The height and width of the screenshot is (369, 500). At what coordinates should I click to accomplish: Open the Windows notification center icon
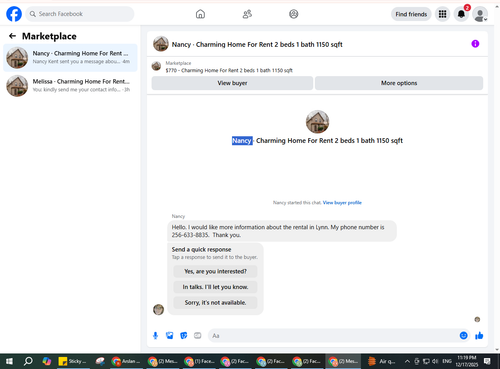coord(487,361)
